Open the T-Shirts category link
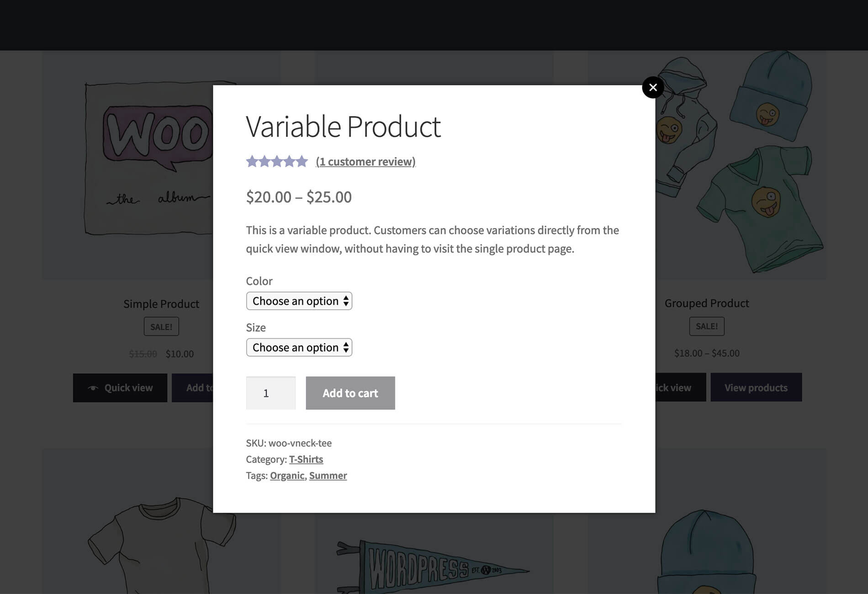Screen dimensions: 868x594 pos(306,459)
